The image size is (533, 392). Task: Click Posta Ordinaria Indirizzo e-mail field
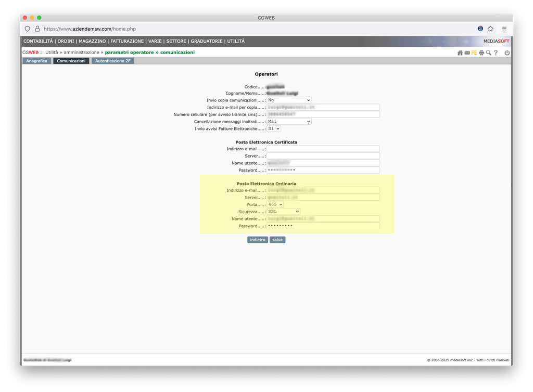tap(323, 190)
